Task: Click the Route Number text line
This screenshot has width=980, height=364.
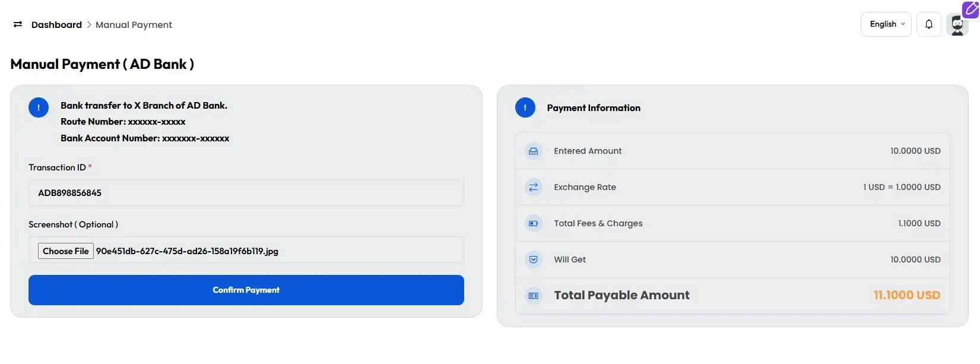Action: 123,122
